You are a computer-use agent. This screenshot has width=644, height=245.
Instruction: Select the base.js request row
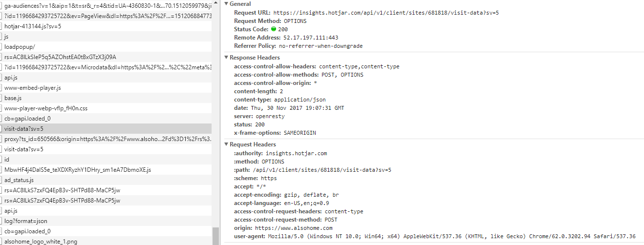(x=106, y=98)
